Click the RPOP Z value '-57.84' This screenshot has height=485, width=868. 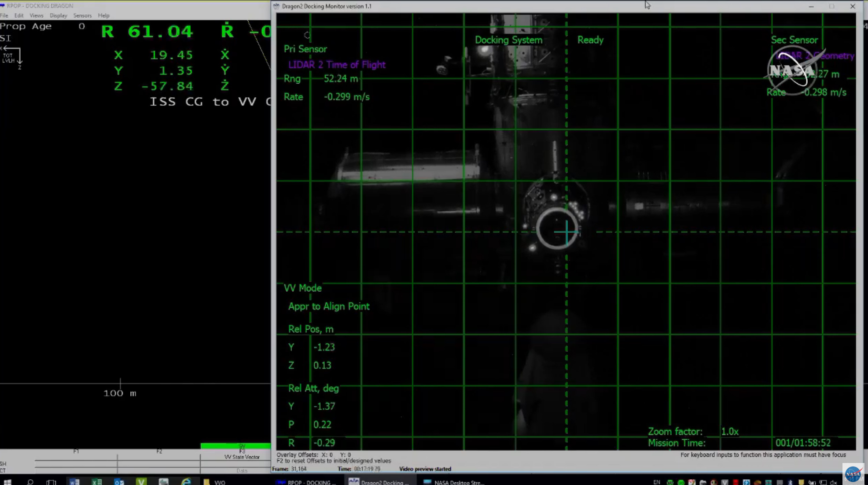click(167, 86)
